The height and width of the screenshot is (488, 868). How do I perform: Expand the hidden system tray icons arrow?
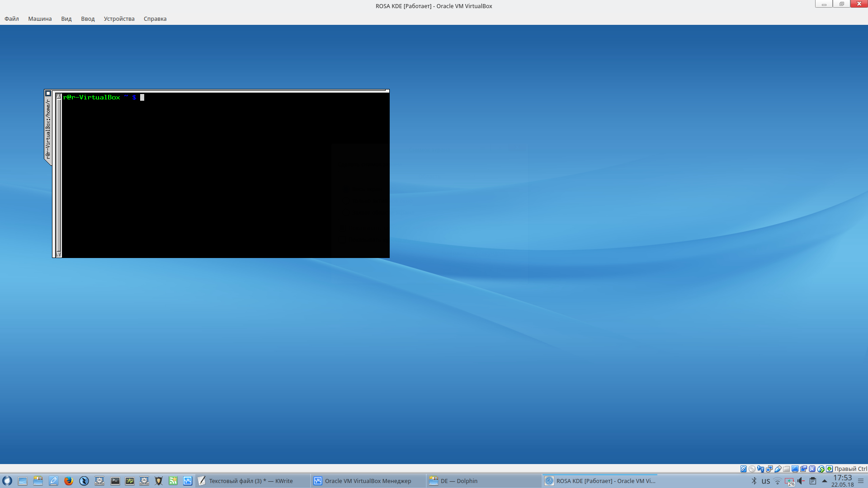click(824, 481)
